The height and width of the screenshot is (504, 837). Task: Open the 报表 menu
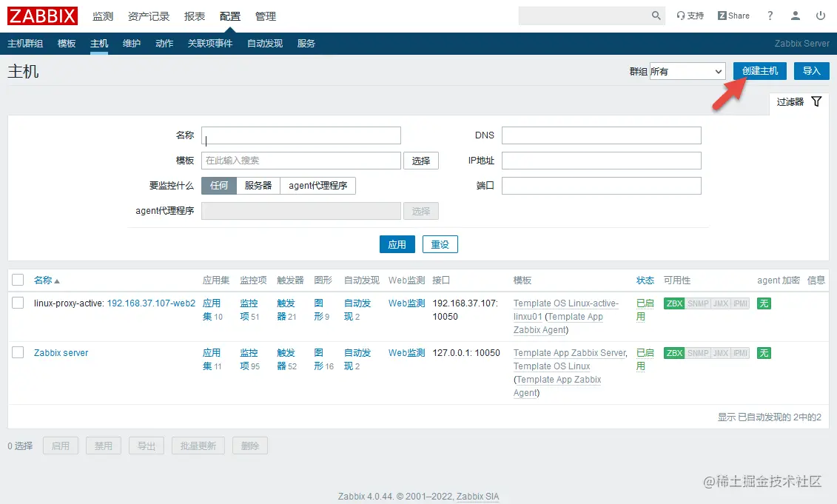[195, 16]
